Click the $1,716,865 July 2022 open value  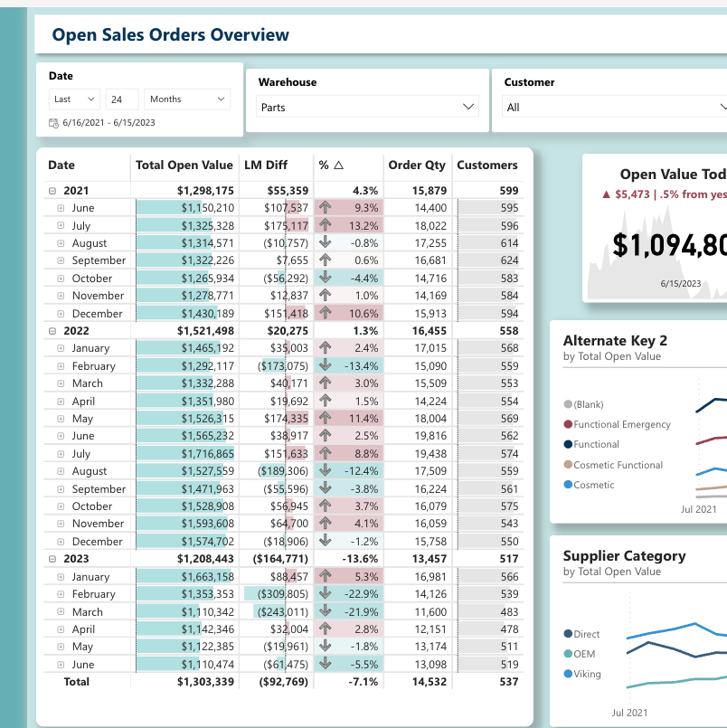pos(207,454)
